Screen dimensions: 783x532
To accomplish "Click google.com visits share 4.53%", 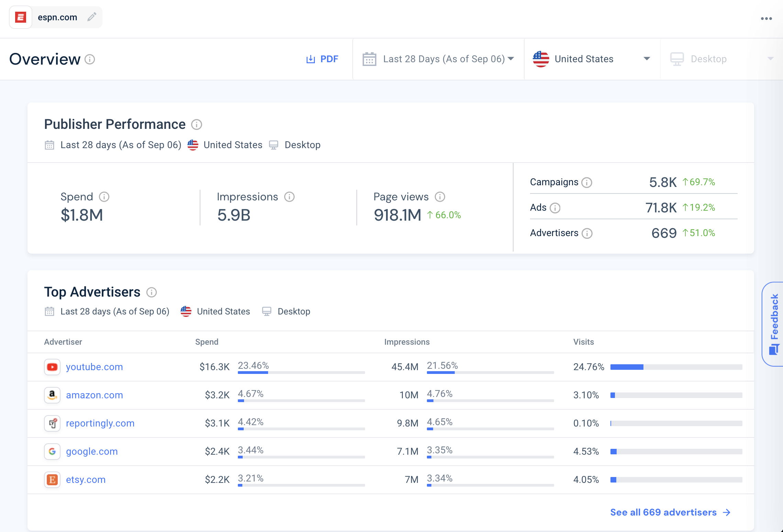I will coord(586,452).
